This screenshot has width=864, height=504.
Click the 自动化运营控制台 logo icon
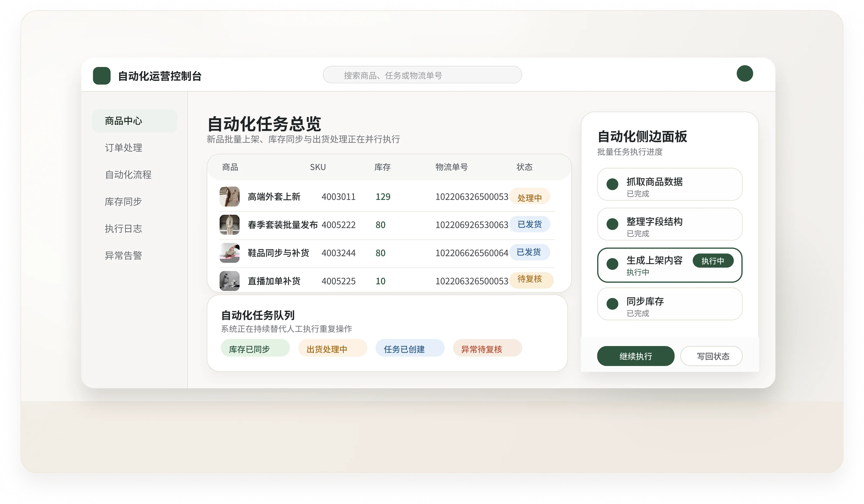click(x=102, y=76)
